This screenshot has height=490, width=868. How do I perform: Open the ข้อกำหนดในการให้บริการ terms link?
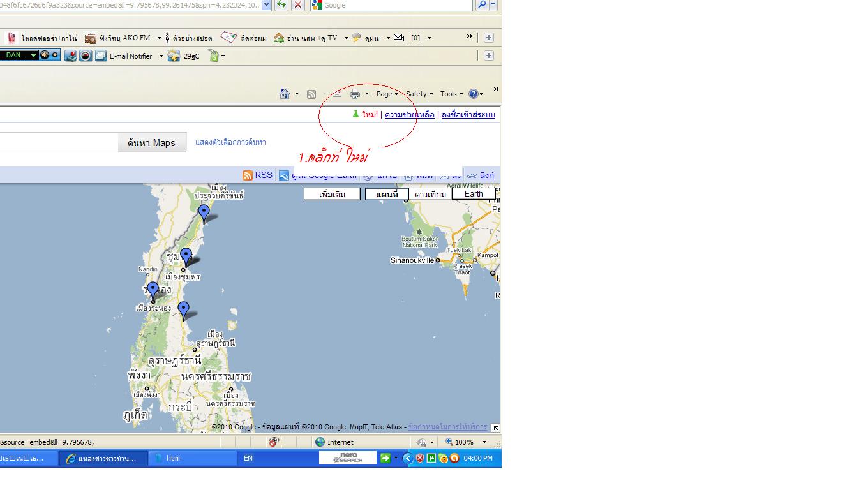coord(447,427)
